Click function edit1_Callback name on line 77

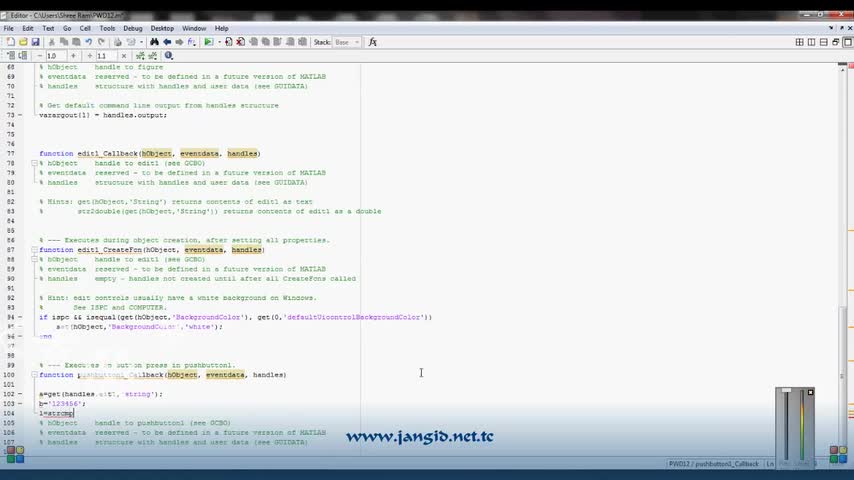107,154
